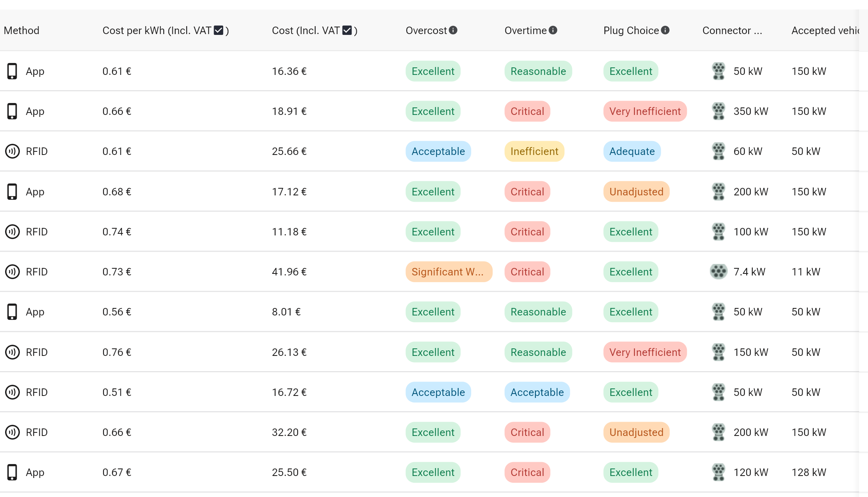
Task: Click the 7.4 kW Type 2 connector icon
Action: tap(718, 272)
